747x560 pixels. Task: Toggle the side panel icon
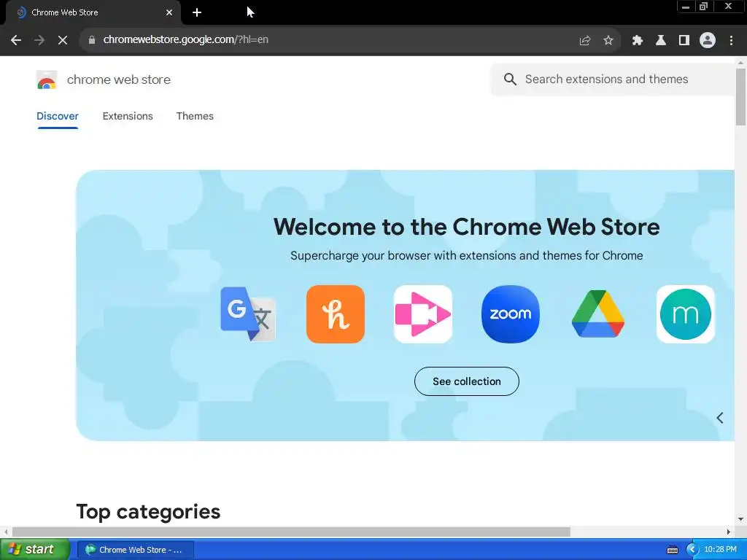pyautogui.click(x=684, y=41)
